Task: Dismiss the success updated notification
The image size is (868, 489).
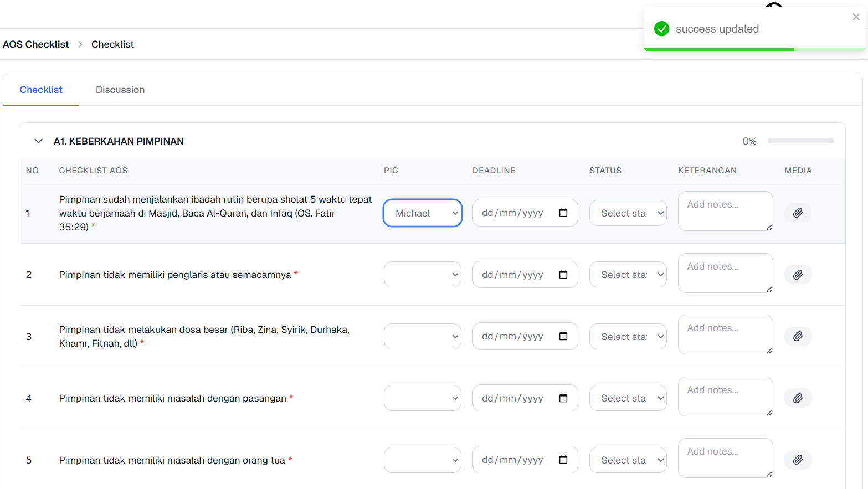Action: (856, 17)
